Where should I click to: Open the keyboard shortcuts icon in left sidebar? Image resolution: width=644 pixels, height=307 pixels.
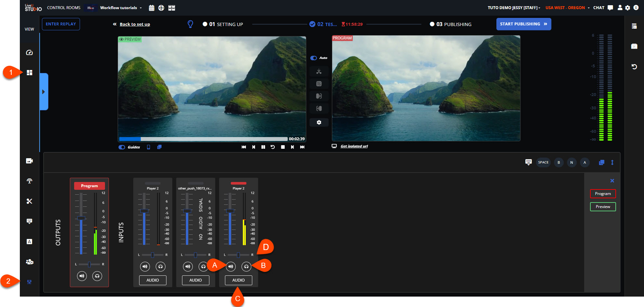coord(29,221)
